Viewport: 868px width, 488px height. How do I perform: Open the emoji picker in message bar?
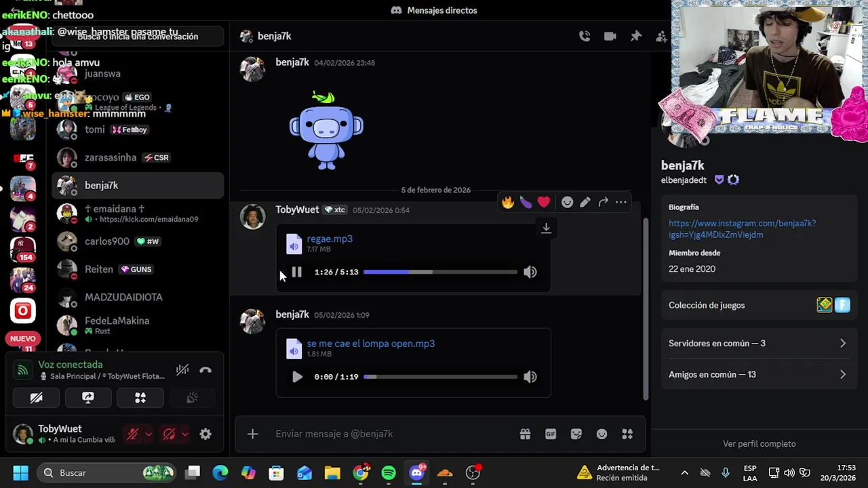[x=601, y=434]
